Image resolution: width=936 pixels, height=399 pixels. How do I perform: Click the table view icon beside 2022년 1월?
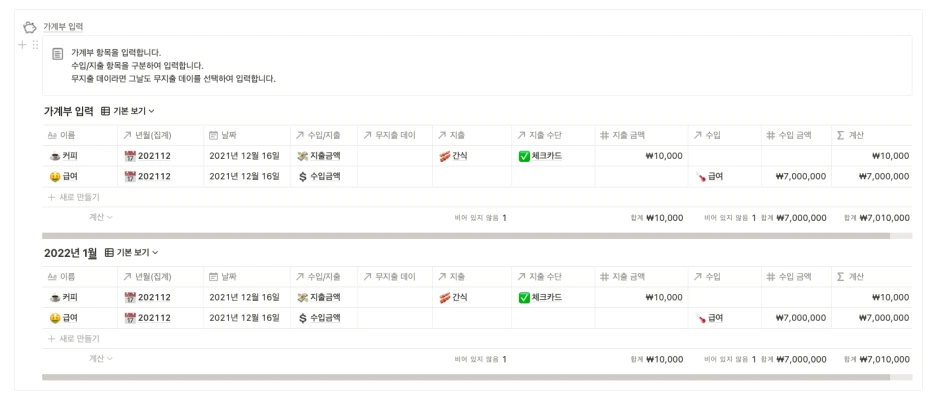(109, 253)
